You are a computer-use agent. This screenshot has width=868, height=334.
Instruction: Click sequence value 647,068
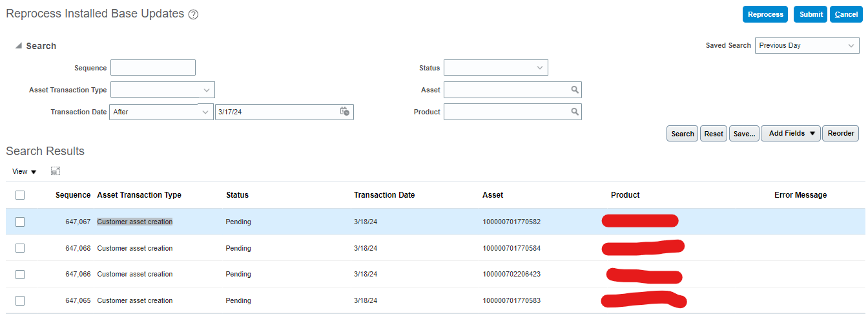[x=78, y=248]
